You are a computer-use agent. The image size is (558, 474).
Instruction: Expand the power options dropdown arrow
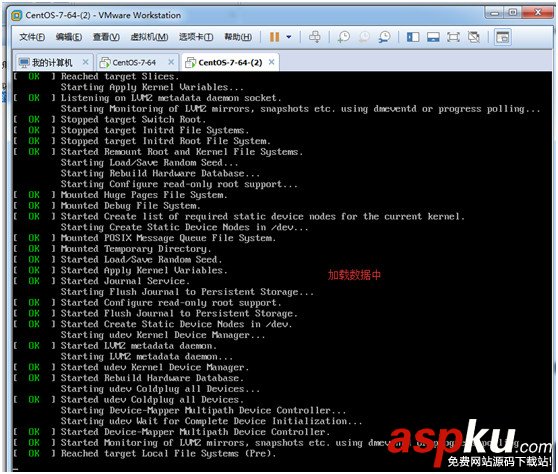pyautogui.click(x=289, y=37)
